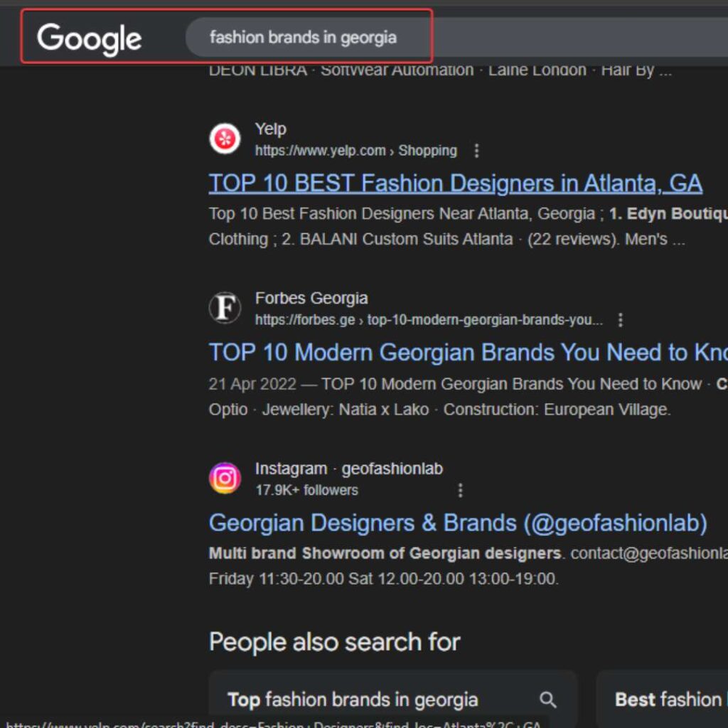The height and width of the screenshot is (728, 728).
Task: Click the Instagram favicon icon
Action: [x=225, y=478]
